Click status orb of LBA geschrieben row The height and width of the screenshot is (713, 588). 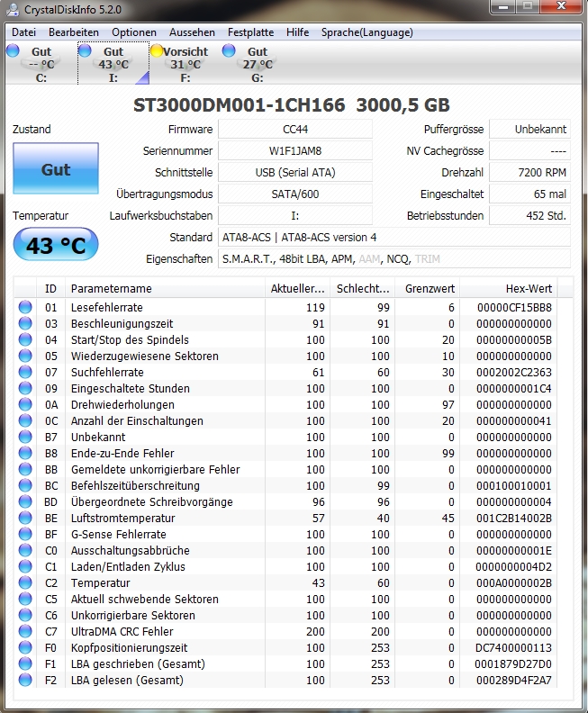[x=25, y=663]
